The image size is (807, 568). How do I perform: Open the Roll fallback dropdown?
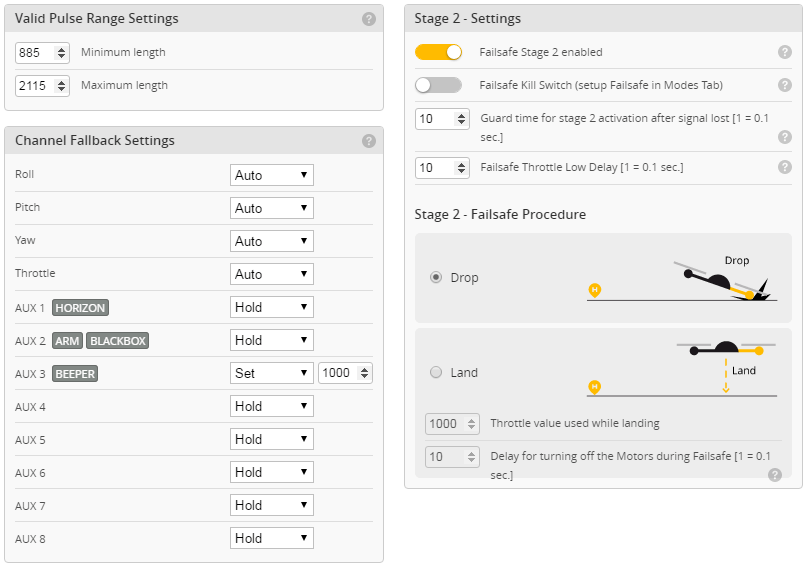[271, 175]
